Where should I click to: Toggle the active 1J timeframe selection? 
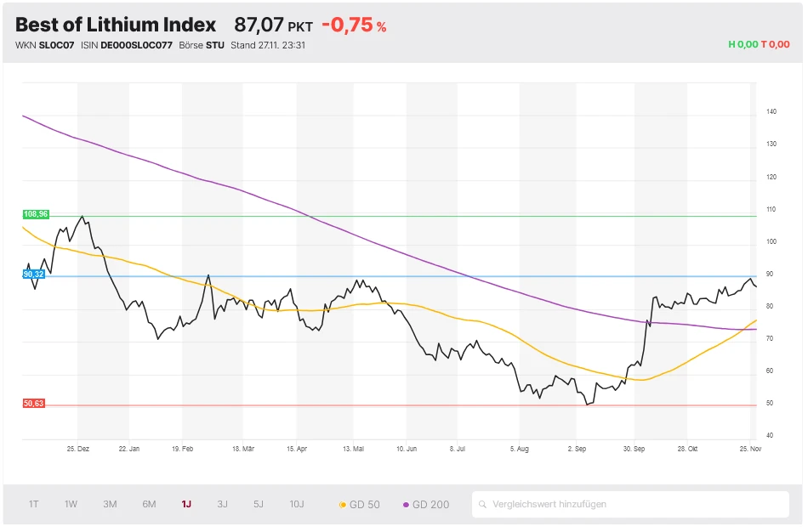coord(185,504)
